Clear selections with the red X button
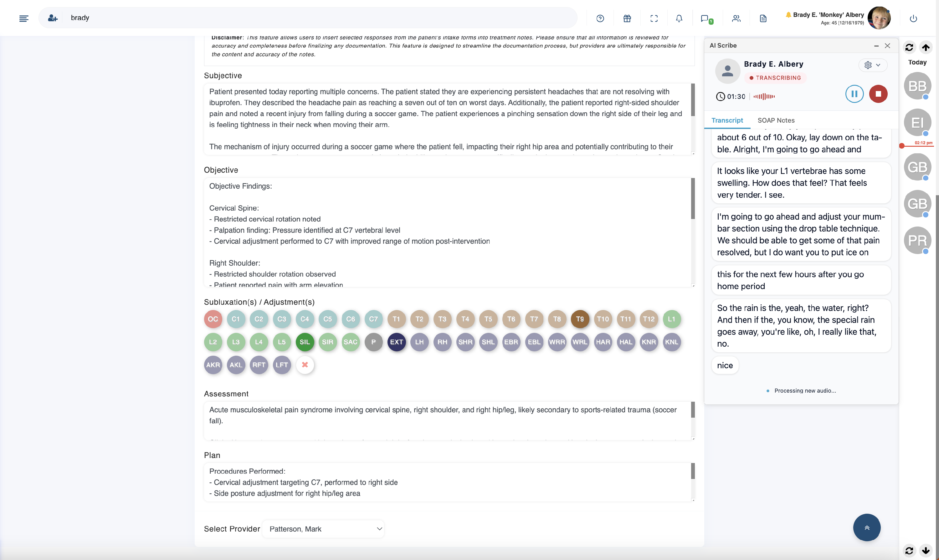 tap(304, 365)
